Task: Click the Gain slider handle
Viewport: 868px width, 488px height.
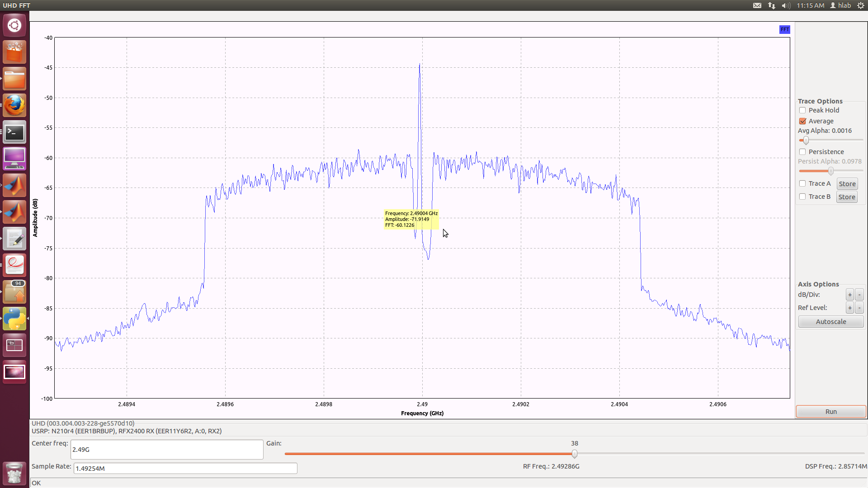Action: point(574,454)
